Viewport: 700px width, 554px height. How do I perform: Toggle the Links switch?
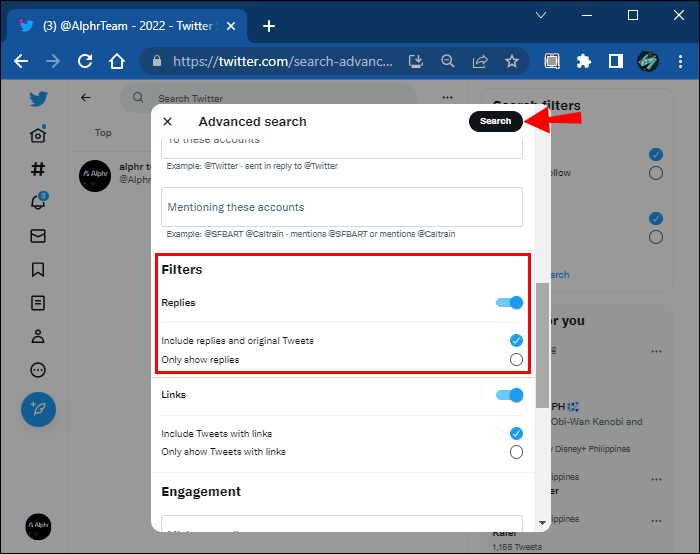click(509, 395)
